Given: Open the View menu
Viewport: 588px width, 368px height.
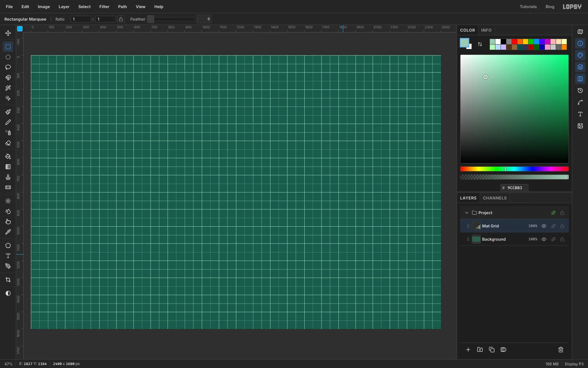Looking at the screenshot, I should [140, 7].
